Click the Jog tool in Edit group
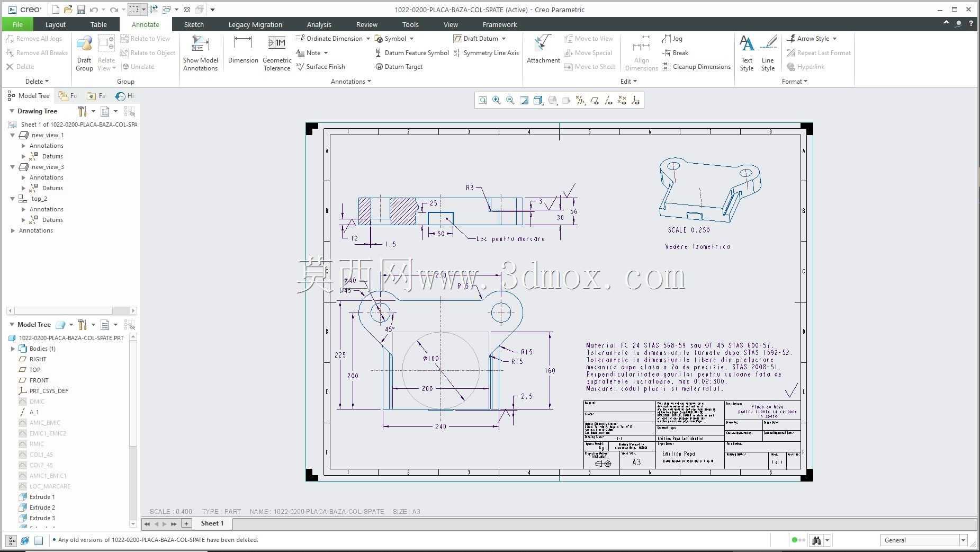 point(672,39)
